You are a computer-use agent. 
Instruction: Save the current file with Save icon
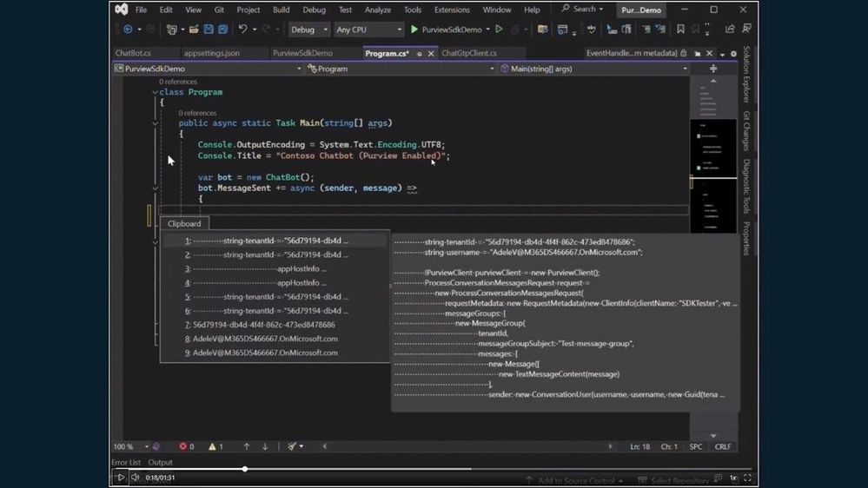[209, 30]
